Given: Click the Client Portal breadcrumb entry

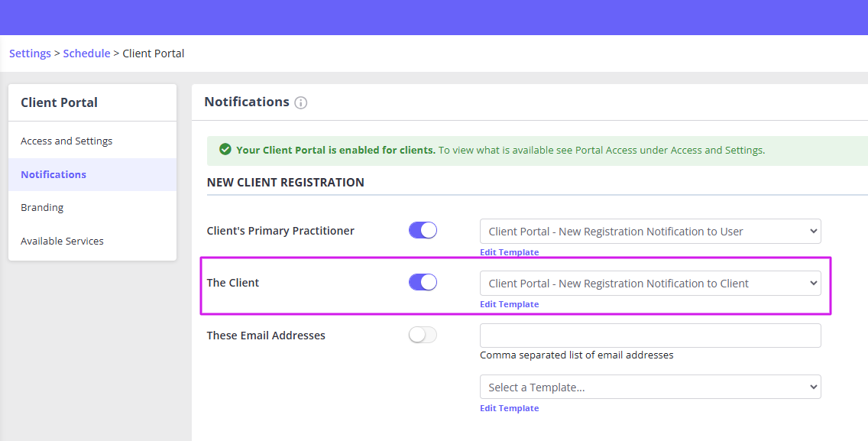Looking at the screenshot, I should pyautogui.click(x=153, y=53).
